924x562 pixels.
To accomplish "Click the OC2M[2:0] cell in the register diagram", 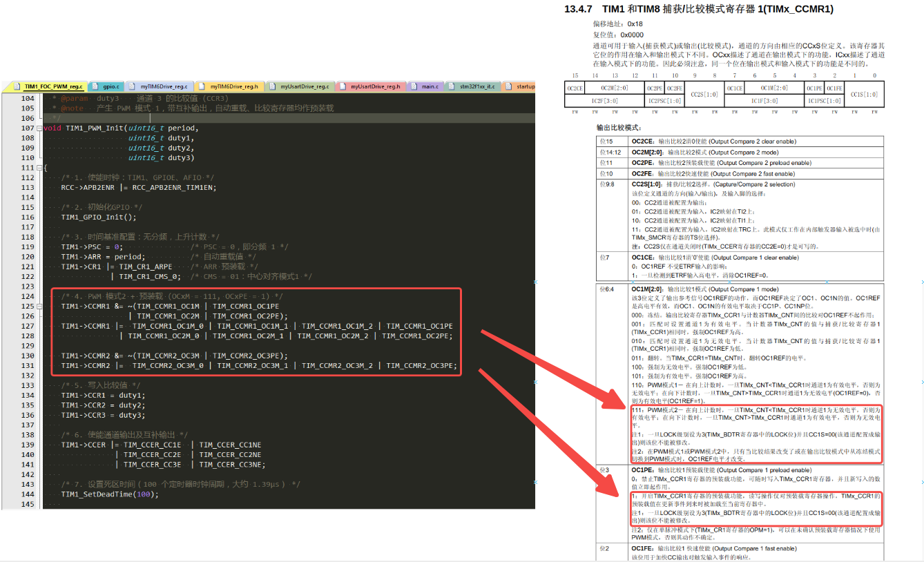I will tap(615, 88).
